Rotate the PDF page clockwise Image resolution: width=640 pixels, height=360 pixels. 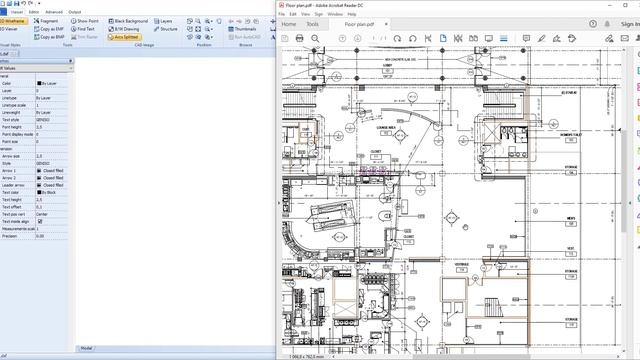click(x=397, y=38)
